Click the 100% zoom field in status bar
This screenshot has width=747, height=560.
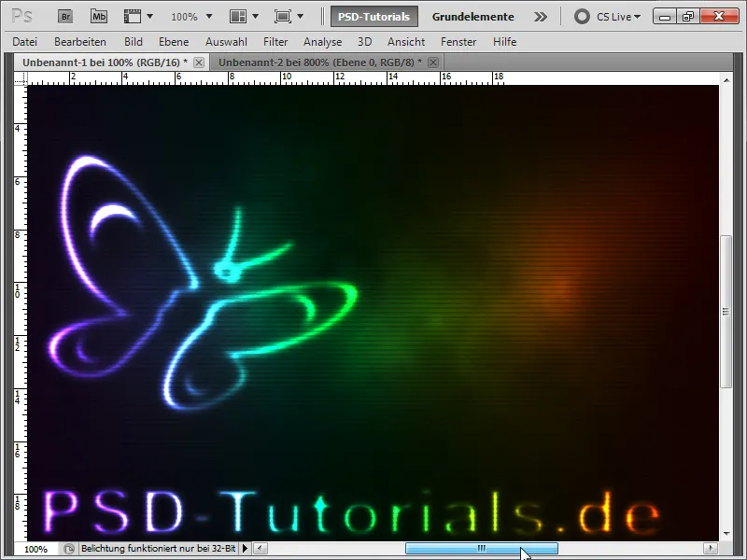(x=35, y=549)
